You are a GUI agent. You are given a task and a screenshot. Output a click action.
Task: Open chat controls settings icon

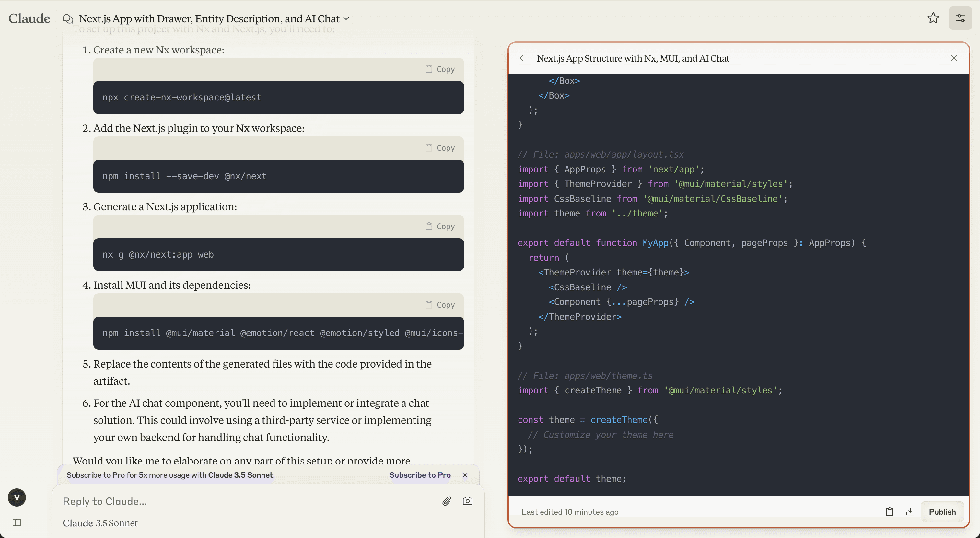click(x=960, y=18)
